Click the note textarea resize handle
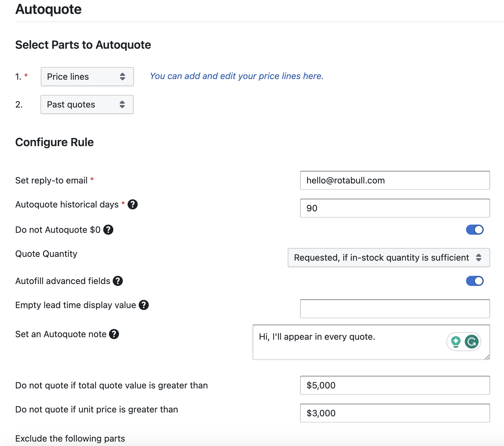Screen dimensions: 504x446 tap(487, 357)
